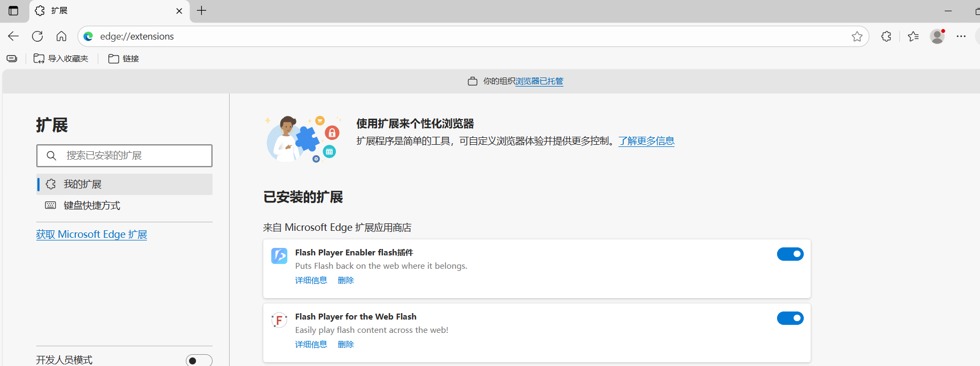Open 详细信息 for Flash Player Enabler
The height and width of the screenshot is (366, 980).
311,281
